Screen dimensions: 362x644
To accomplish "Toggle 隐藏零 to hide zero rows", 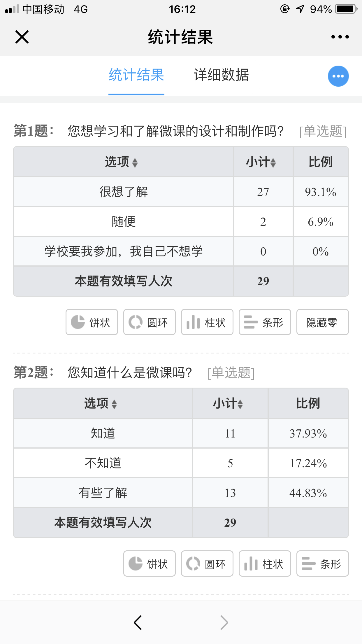I will 323,322.
